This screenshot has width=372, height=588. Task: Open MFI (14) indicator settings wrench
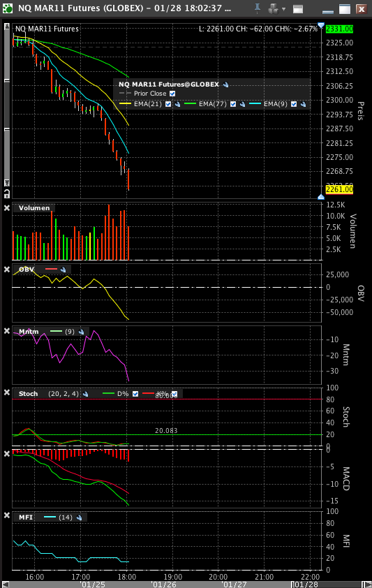point(79,517)
